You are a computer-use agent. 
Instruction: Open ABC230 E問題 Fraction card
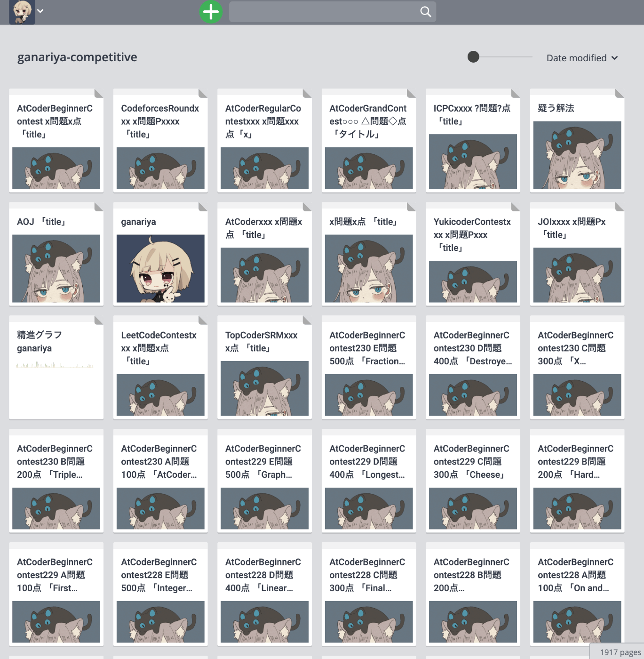click(x=369, y=368)
